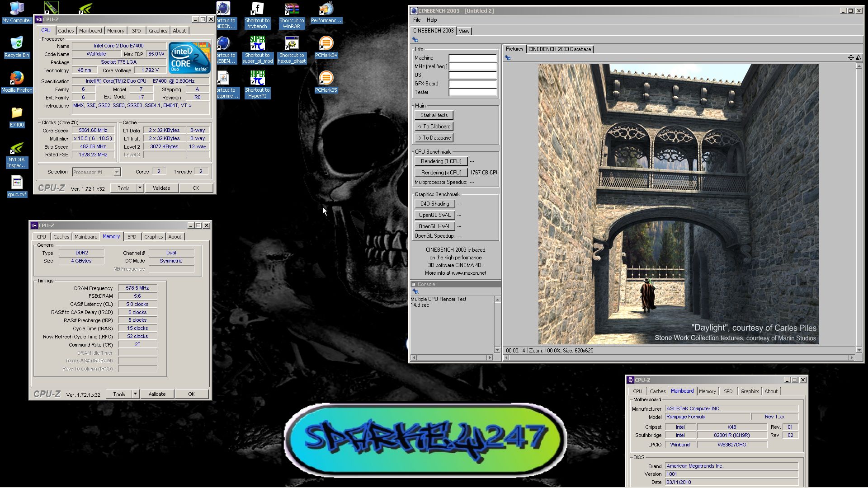The height and width of the screenshot is (488, 868).
Task: Click Validate in top CPU-Z window
Action: [x=161, y=188]
